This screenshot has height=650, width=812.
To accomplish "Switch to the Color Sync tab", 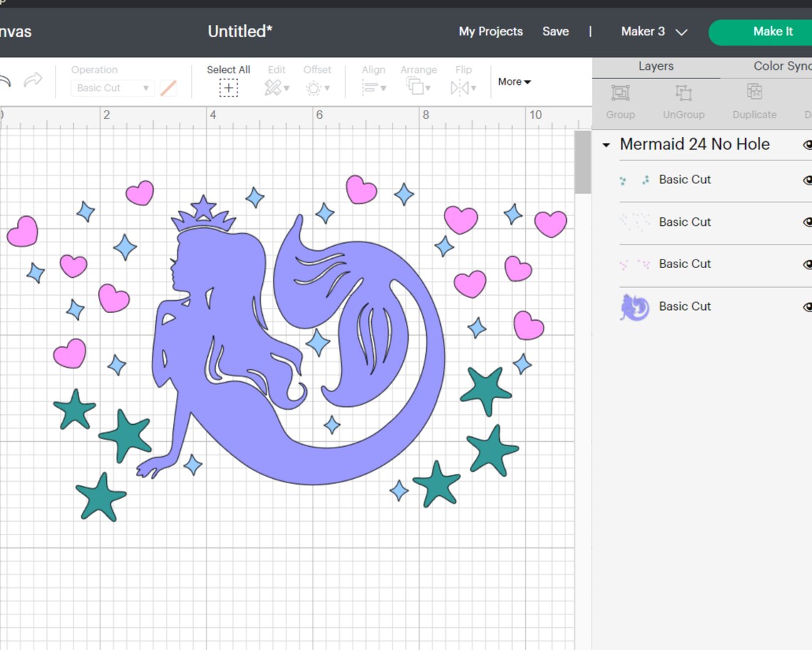I will click(x=781, y=66).
